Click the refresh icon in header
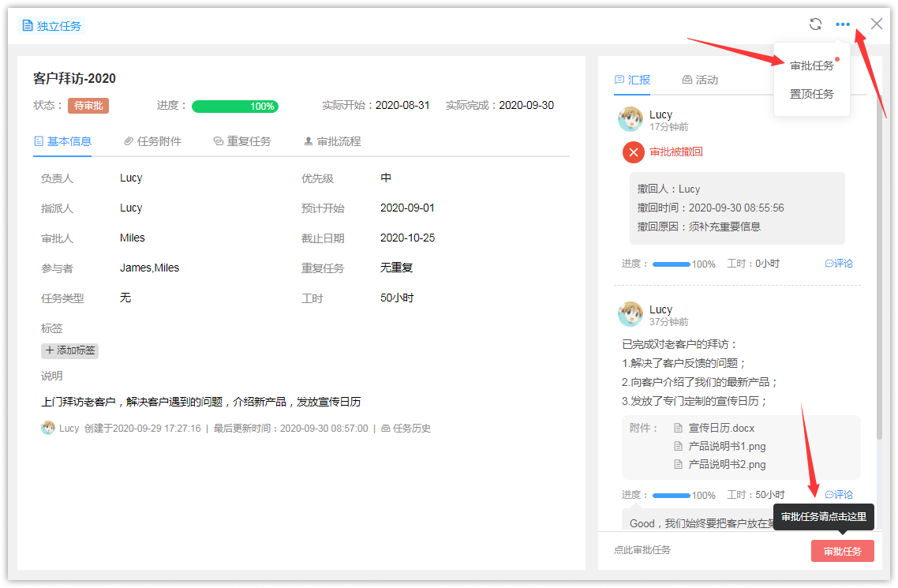898x588 pixels. click(815, 24)
